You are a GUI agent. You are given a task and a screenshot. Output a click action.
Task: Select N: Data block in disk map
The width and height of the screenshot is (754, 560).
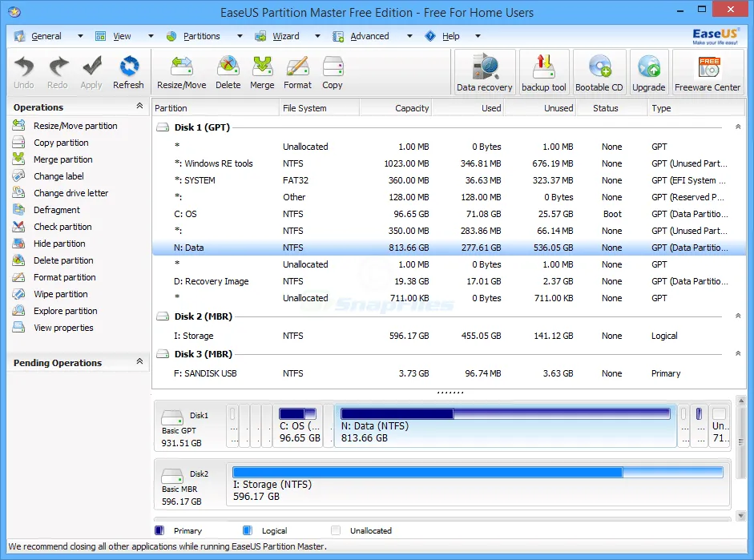pos(506,426)
